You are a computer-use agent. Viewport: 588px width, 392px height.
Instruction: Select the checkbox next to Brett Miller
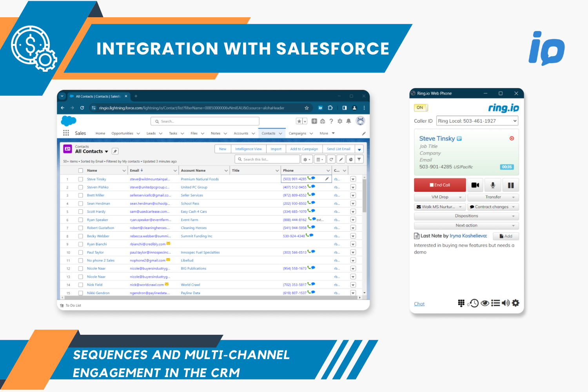tap(80, 195)
